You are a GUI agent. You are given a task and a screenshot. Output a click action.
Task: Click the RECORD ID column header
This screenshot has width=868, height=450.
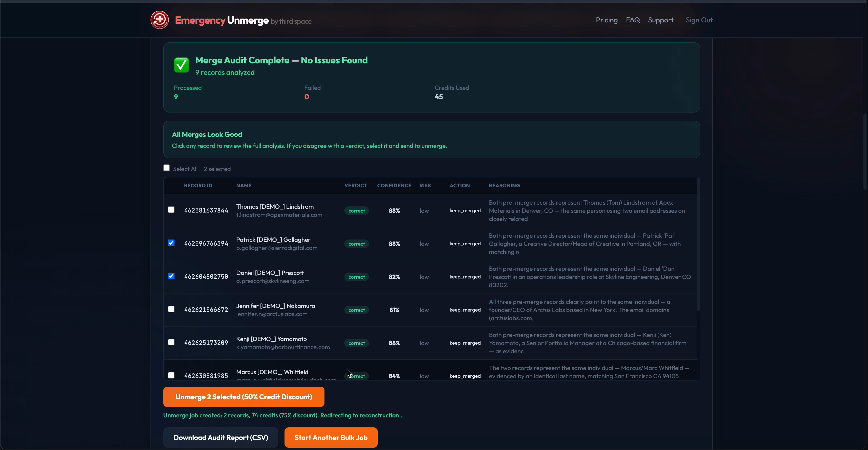pyautogui.click(x=198, y=186)
